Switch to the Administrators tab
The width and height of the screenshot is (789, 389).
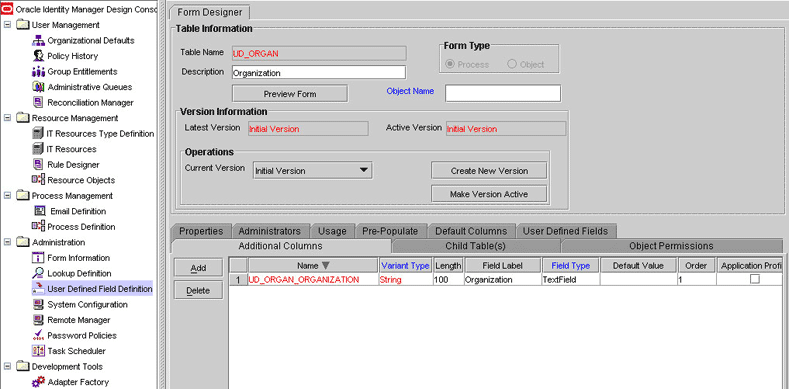[x=270, y=231]
